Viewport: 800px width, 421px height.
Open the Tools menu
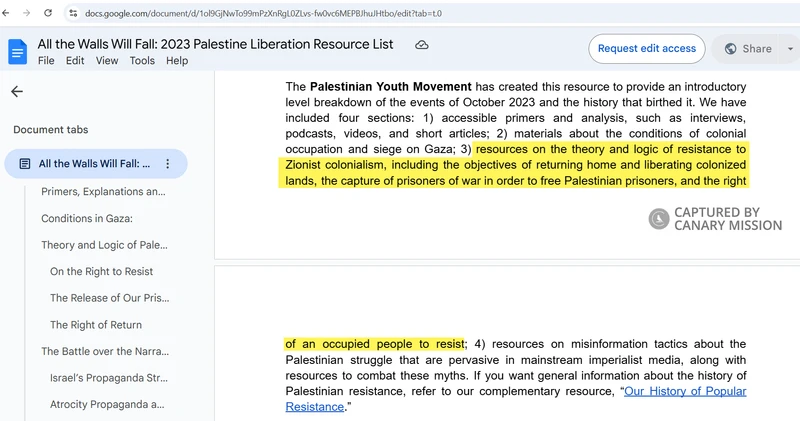pyautogui.click(x=142, y=61)
